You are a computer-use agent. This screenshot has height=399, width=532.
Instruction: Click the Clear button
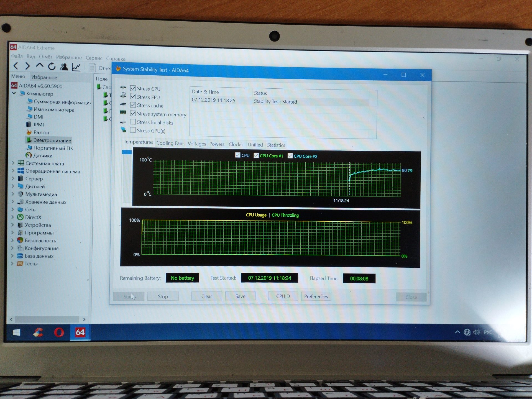tap(206, 296)
